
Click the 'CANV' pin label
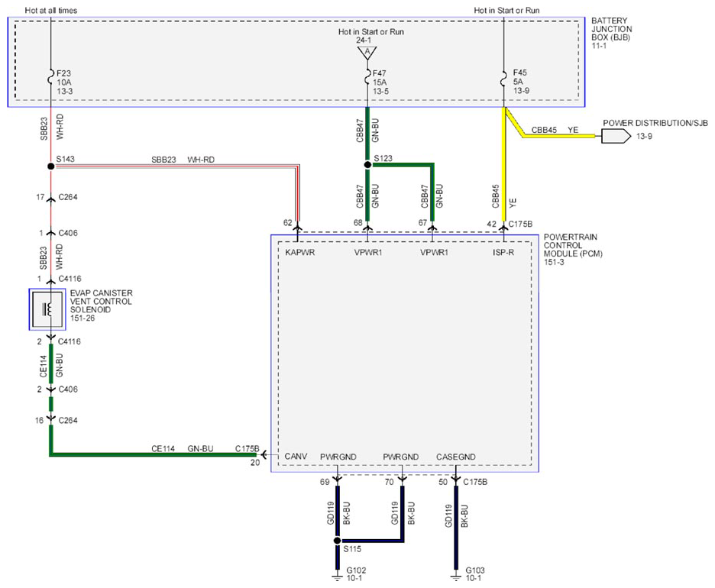coord(296,456)
